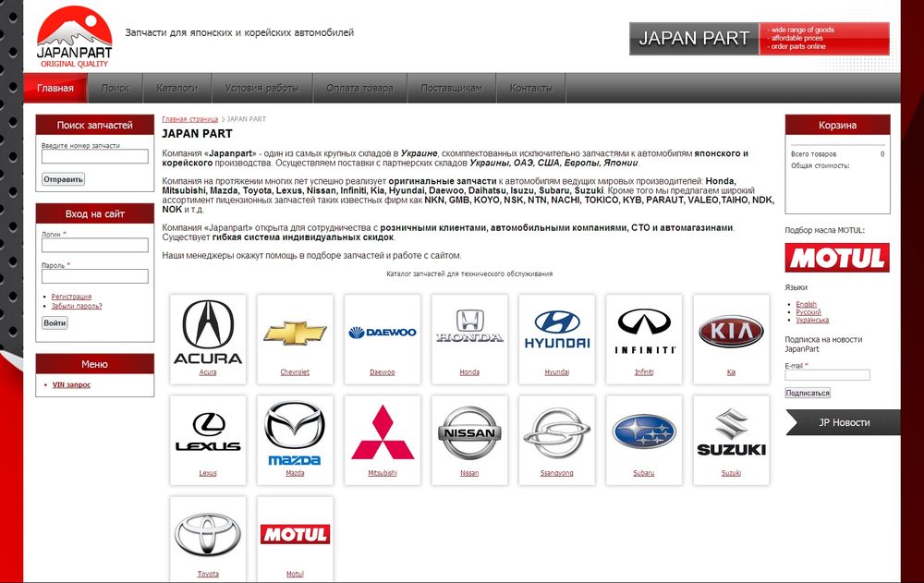Go to the Главная tab

click(55, 88)
